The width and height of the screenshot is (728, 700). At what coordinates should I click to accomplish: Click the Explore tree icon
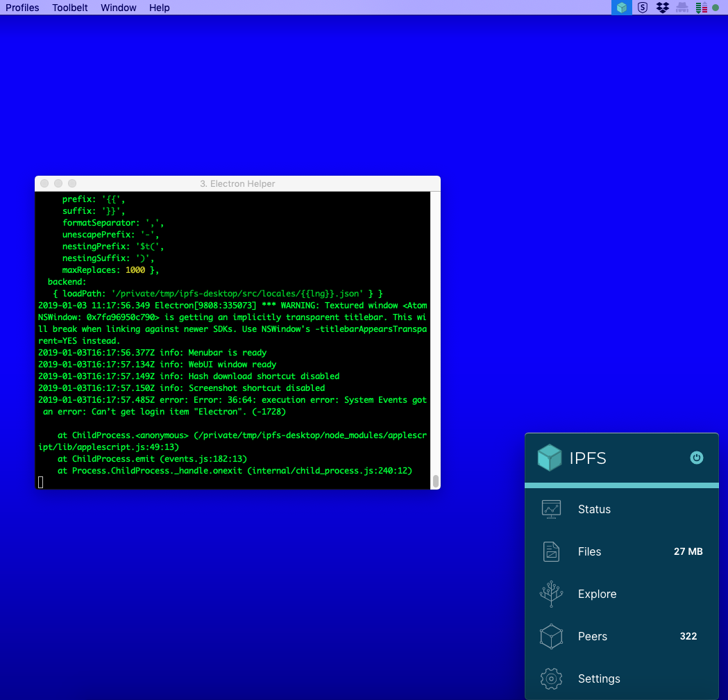(x=551, y=594)
